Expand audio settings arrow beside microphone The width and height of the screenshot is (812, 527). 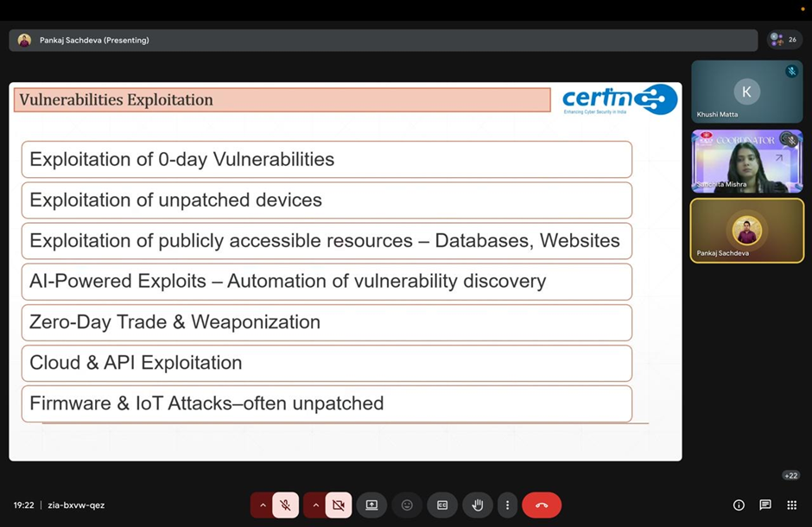click(263, 505)
